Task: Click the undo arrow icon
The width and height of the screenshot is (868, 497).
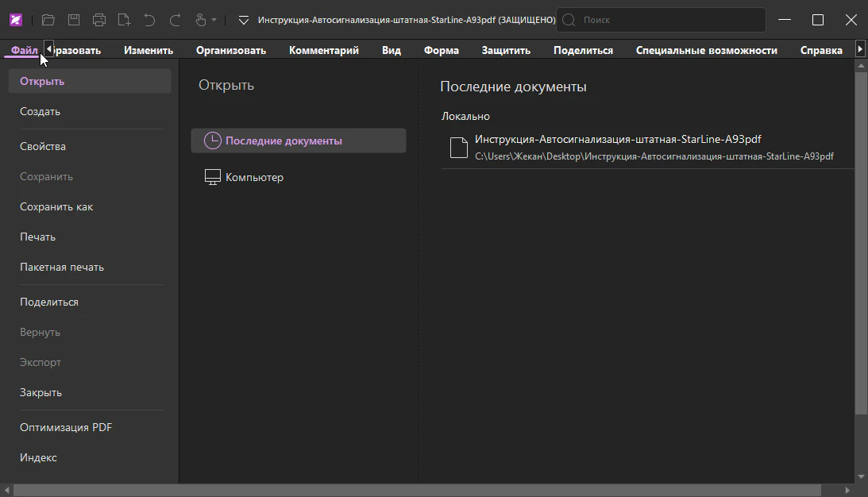Action: click(x=149, y=20)
